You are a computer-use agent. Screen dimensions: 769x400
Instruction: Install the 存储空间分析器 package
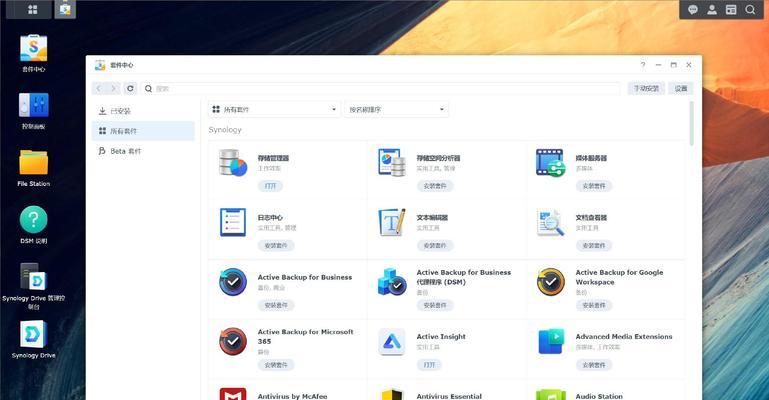(435, 186)
